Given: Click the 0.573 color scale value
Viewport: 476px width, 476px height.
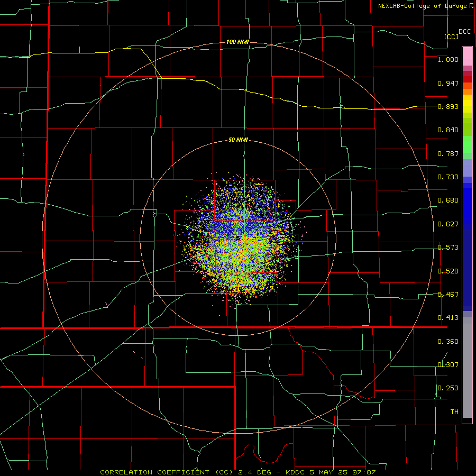Looking at the screenshot, I should coord(448,248).
